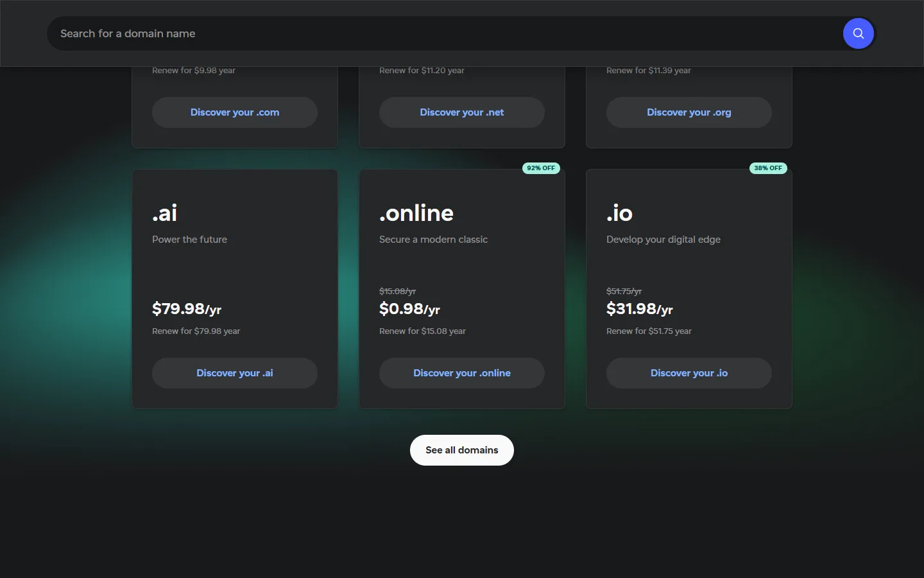The height and width of the screenshot is (578, 924).
Task: Click the blue search magnifier icon
Action: tap(858, 33)
